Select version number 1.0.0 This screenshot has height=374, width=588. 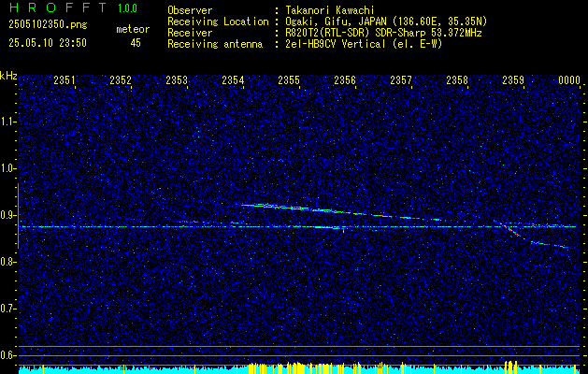(127, 8)
